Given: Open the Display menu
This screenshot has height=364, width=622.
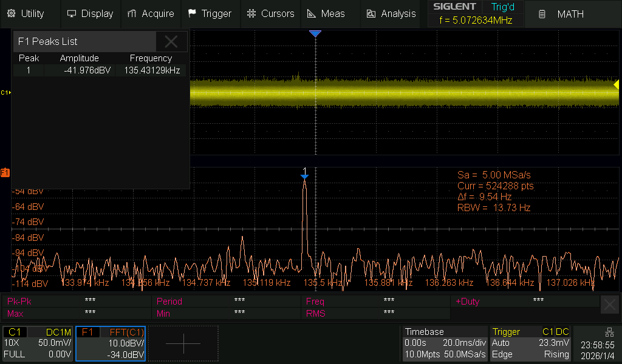Looking at the screenshot, I should pyautogui.click(x=91, y=13).
